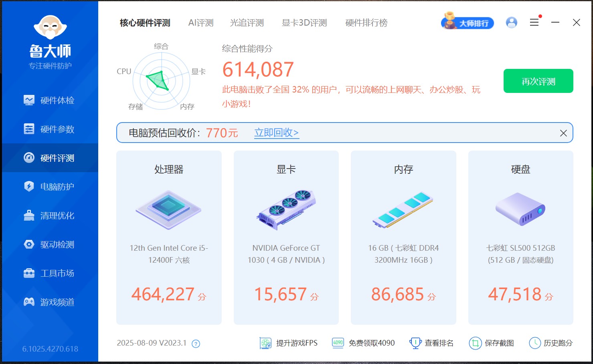593x364 pixels.
Task: Open 游戏频道 in the sidebar
Action: click(50, 302)
